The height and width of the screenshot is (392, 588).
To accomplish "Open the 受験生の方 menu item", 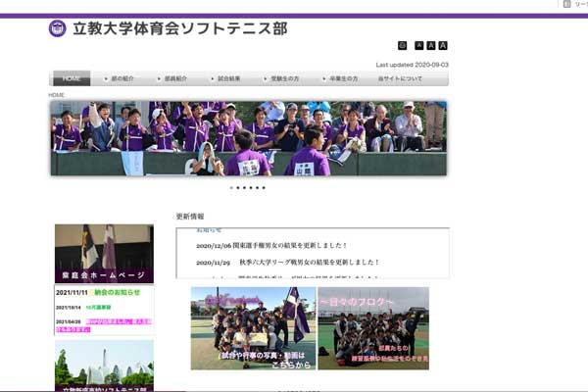I will pyautogui.click(x=285, y=78).
